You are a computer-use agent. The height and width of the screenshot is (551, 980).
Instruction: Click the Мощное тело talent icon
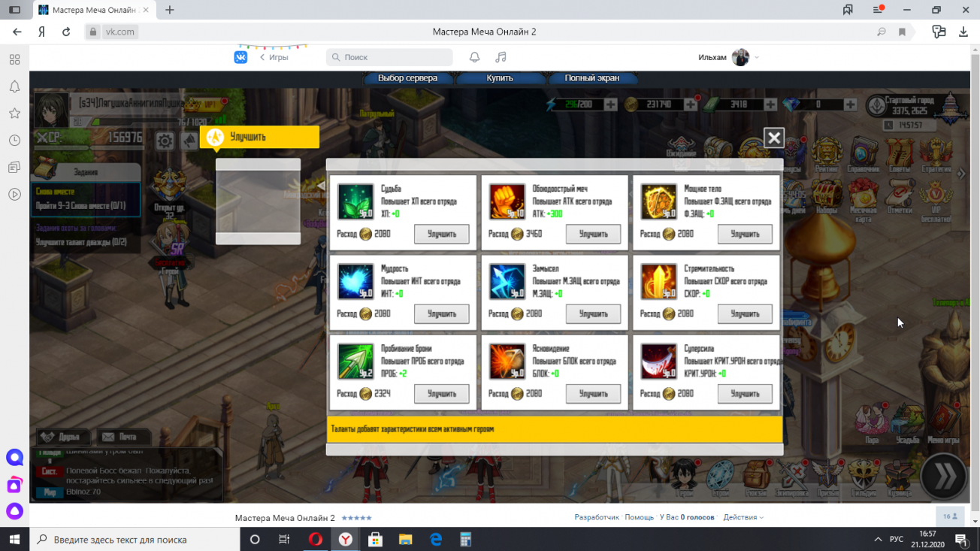(x=658, y=201)
